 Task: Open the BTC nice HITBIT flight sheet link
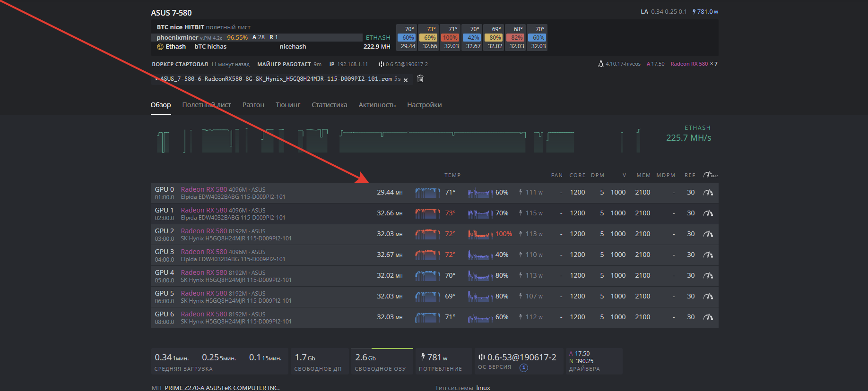click(x=181, y=27)
